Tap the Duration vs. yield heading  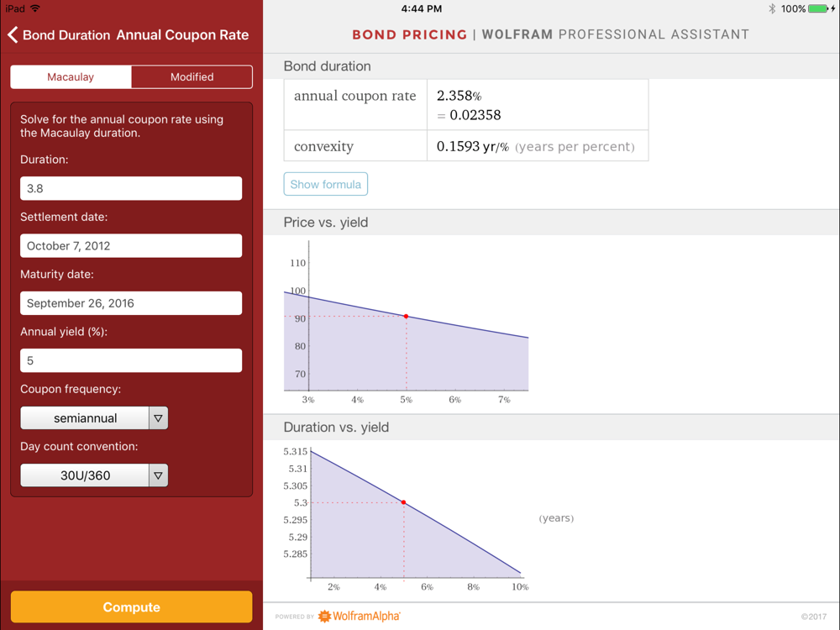coord(336,428)
